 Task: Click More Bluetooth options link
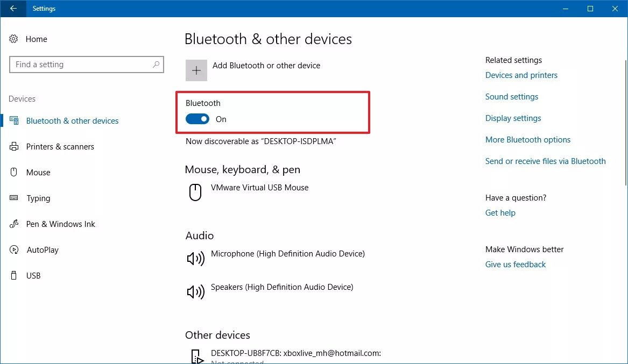[x=527, y=140]
